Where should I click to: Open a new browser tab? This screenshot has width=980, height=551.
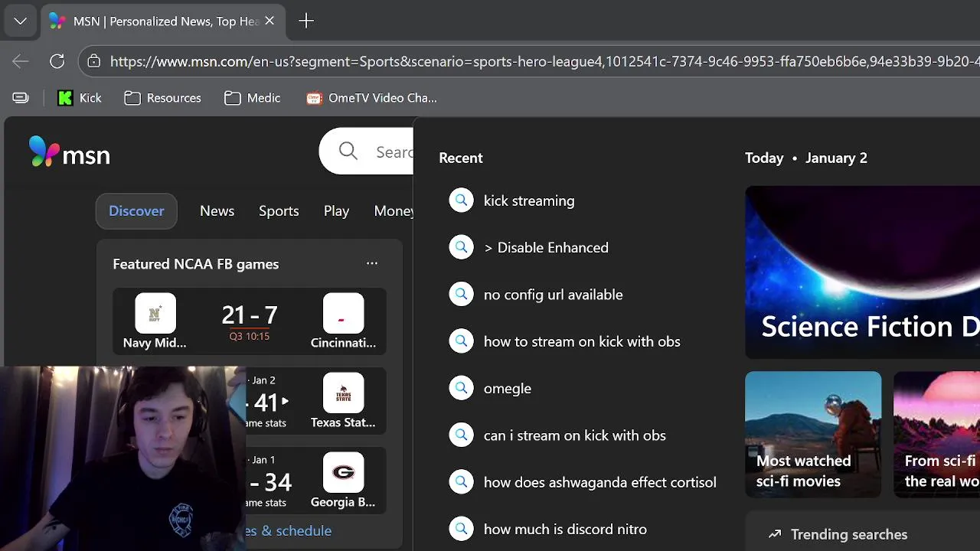(x=306, y=21)
